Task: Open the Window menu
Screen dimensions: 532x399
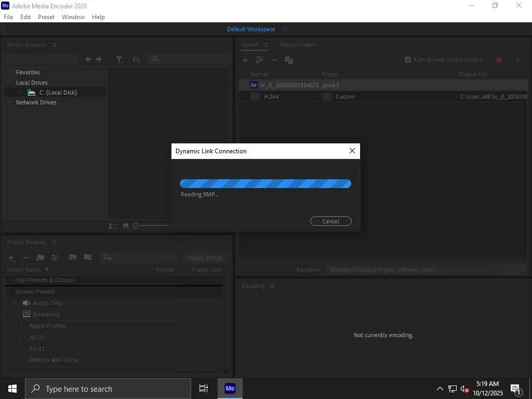Action: [73, 17]
